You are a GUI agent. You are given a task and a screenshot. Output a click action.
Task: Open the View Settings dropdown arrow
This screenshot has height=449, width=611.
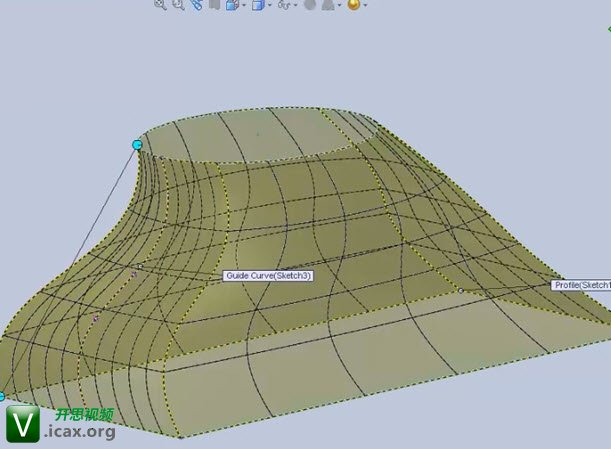365,5
